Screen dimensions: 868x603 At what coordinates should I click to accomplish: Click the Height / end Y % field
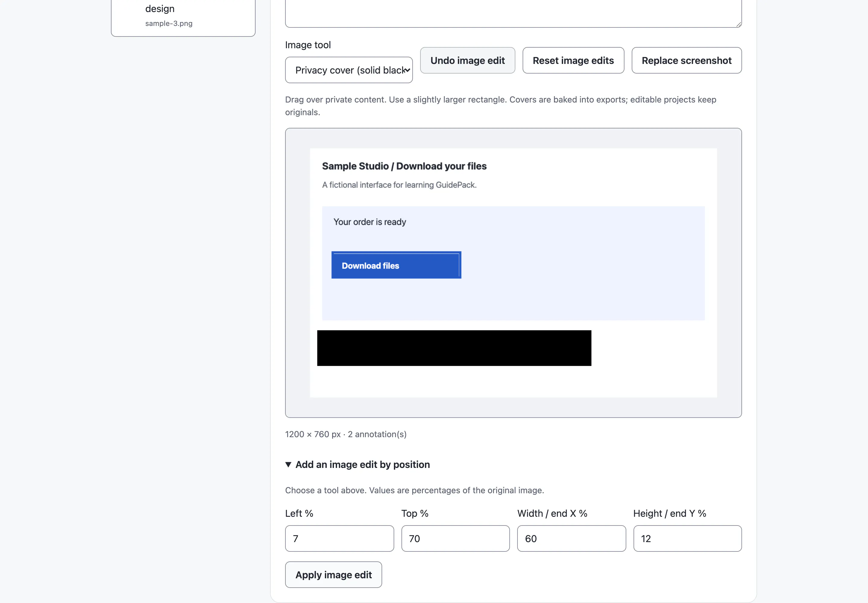point(687,538)
